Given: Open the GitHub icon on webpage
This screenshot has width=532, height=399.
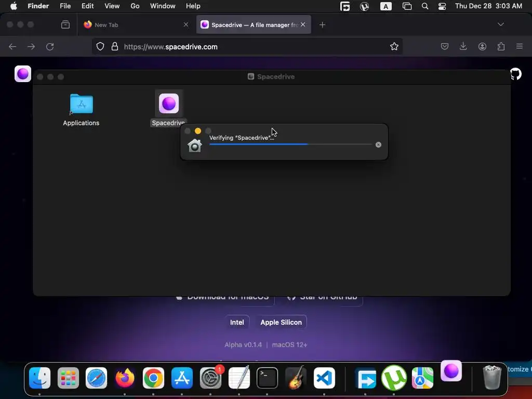Looking at the screenshot, I should (x=516, y=74).
